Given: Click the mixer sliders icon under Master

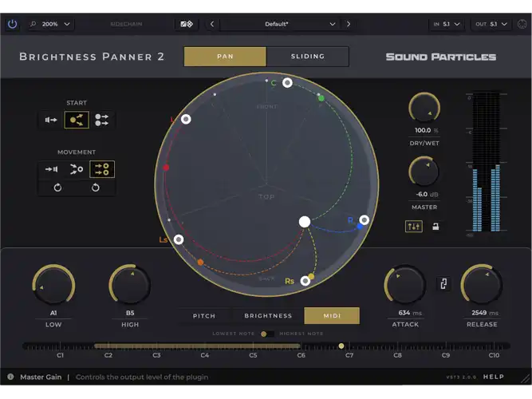Looking at the screenshot, I should pyautogui.click(x=414, y=227).
